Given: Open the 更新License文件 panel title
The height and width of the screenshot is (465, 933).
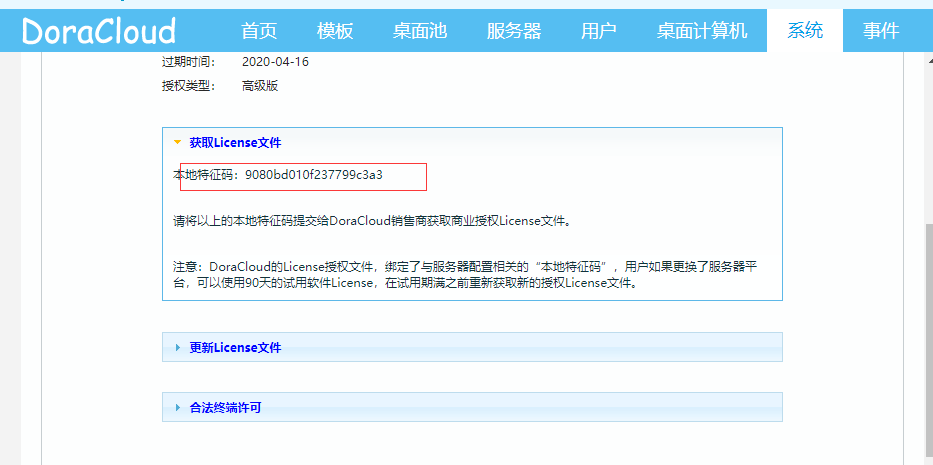Looking at the screenshot, I should point(235,348).
